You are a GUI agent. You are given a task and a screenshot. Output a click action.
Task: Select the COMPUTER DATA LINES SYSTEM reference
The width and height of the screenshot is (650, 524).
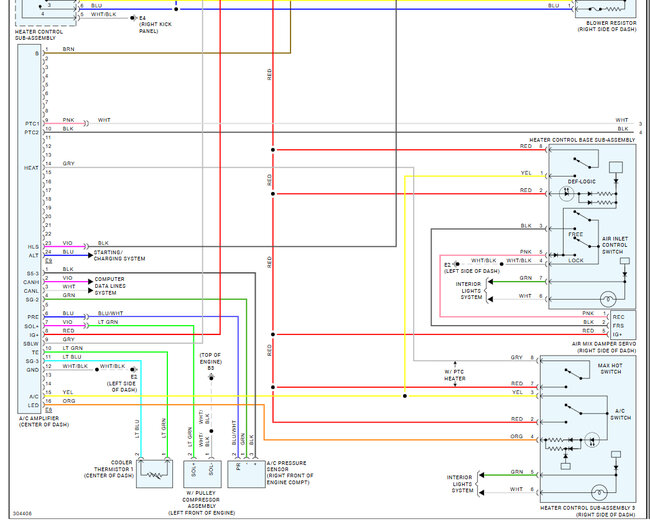110,286
